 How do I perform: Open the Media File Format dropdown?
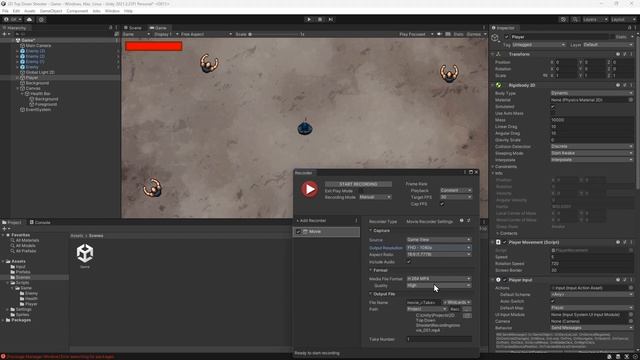[439, 278]
